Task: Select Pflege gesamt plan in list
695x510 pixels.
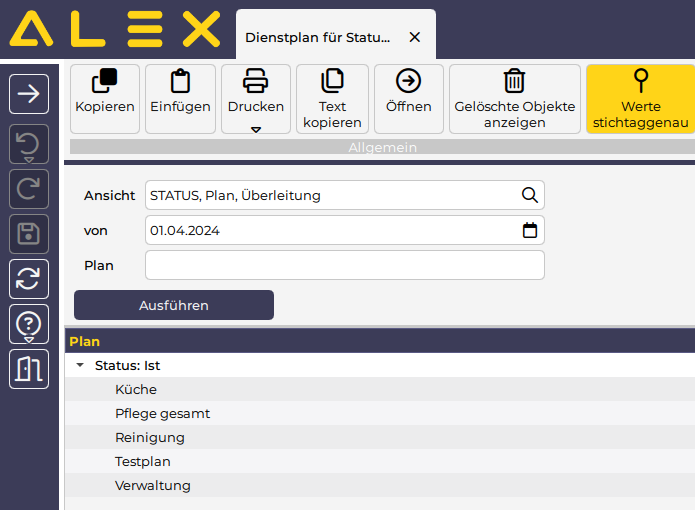Action: 162,413
